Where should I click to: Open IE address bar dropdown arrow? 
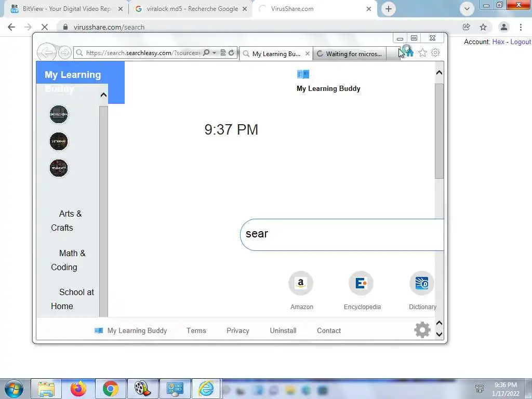click(x=214, y=53)
